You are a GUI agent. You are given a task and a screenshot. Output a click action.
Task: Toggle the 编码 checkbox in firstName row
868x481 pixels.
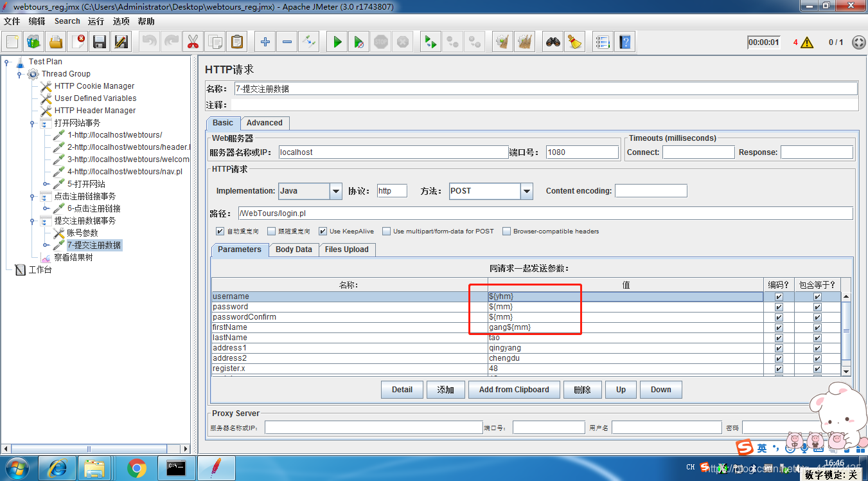[x=779, y=328]
